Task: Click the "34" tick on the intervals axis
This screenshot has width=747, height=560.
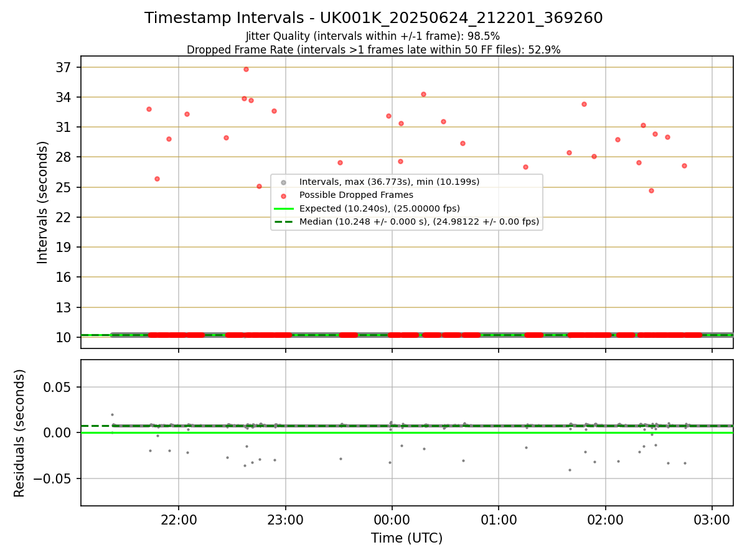Action: (64, 97)
